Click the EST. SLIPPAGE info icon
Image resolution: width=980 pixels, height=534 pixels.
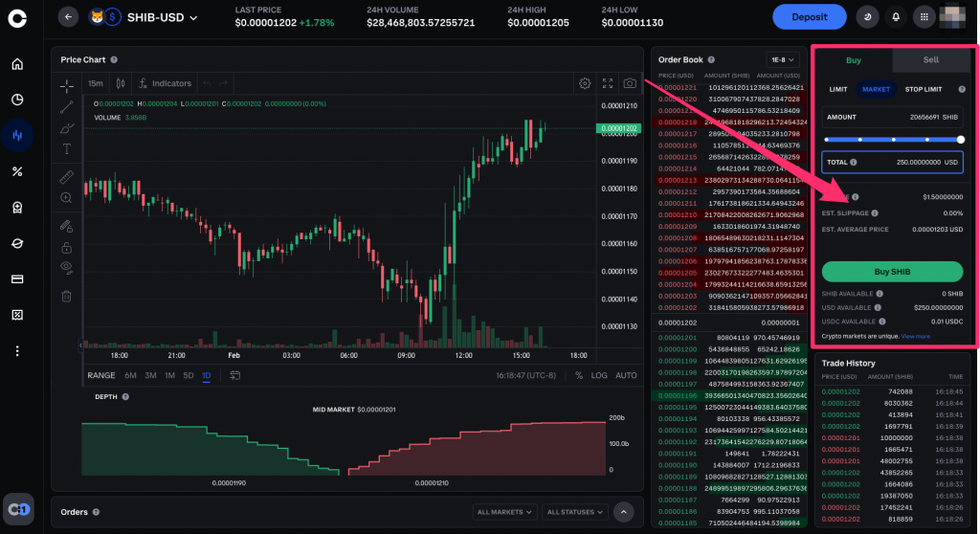coord(875,213)
